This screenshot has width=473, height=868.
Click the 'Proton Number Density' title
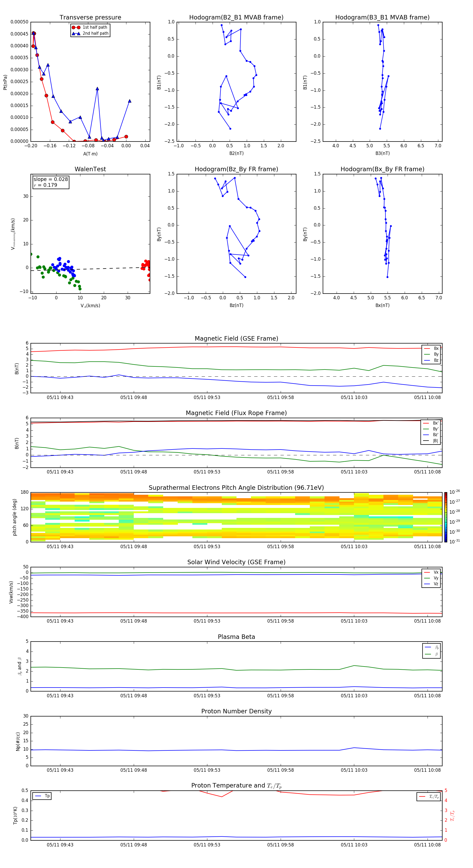point(236,711)
